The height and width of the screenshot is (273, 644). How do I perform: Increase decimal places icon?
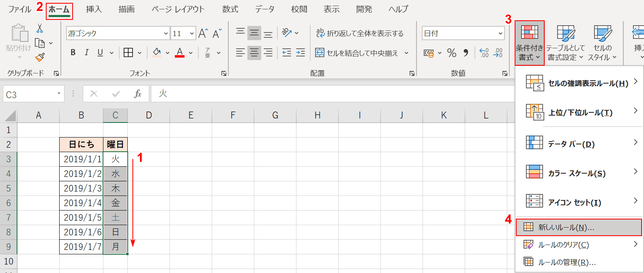tap(484, 52)
